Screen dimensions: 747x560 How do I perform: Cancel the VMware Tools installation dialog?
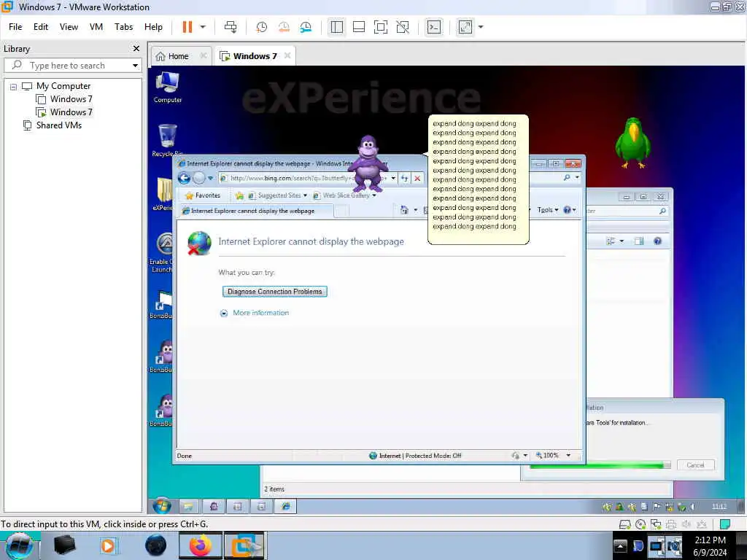[695, 464]
